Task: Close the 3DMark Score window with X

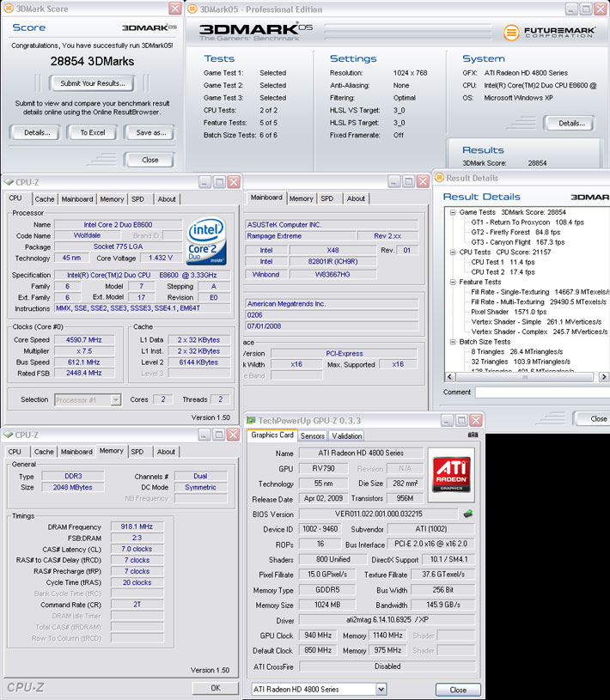Action: pos(175,9)
